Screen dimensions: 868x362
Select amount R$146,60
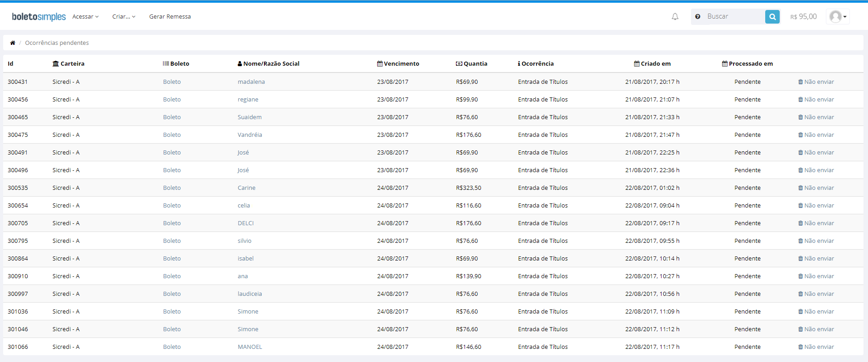469,347
